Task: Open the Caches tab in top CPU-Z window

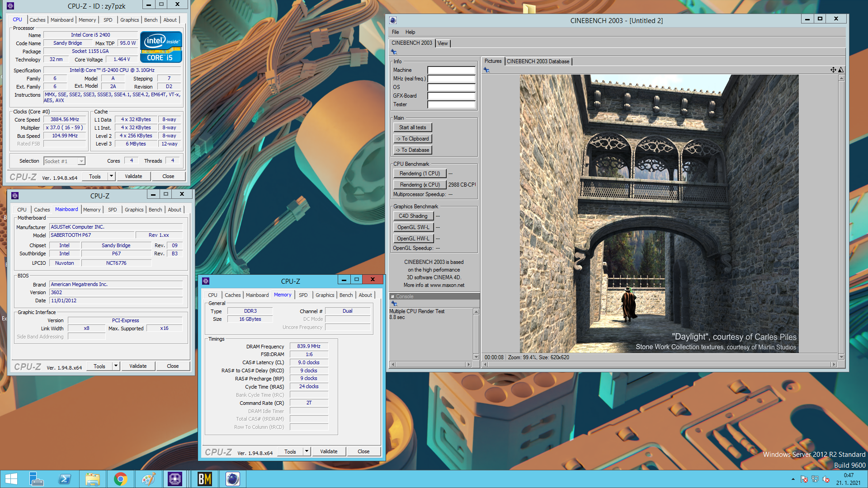Action: (x=38, y=20)
